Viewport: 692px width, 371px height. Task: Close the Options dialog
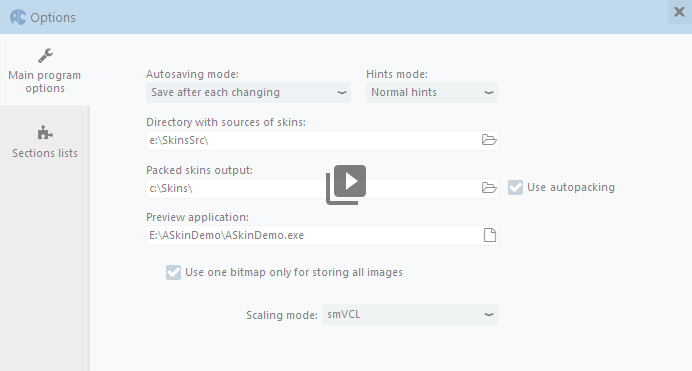coord(679,12)
